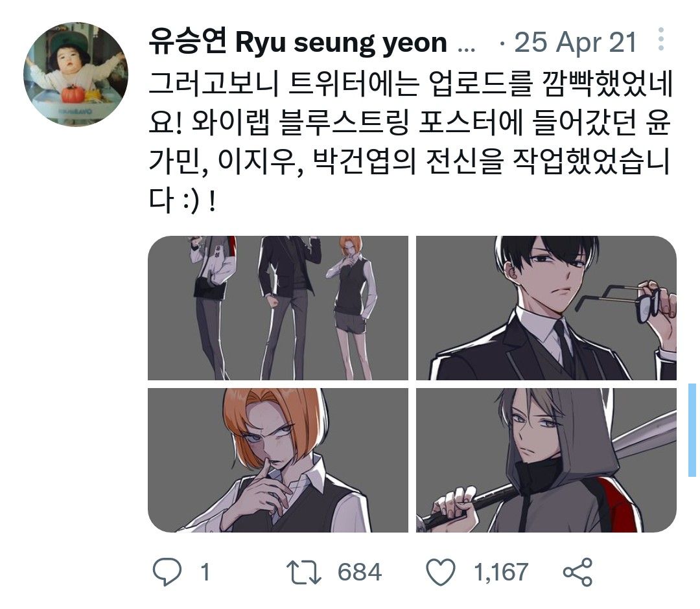The image size is (700, 609).
Task: Like the tweet with heart icon
Action: [x=441, y=572]
